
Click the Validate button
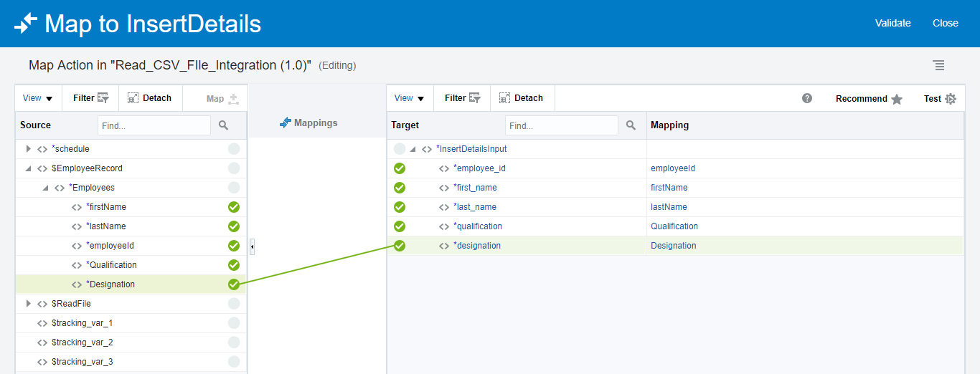[x=892, y=23]
